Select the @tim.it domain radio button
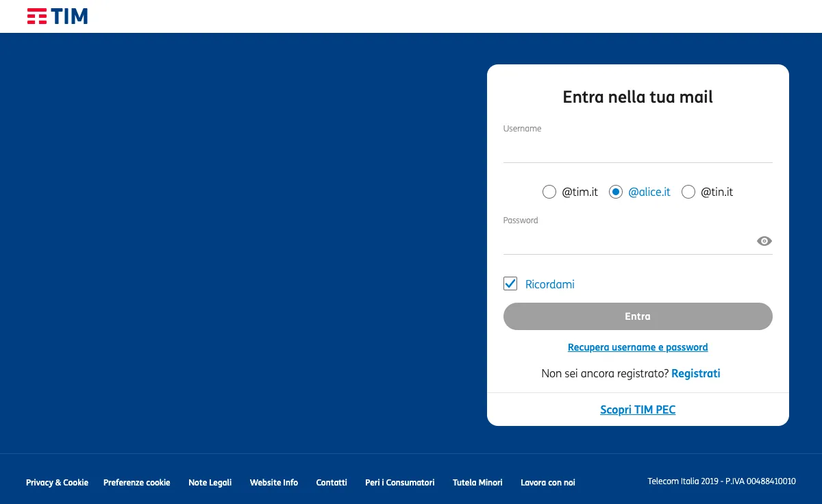Screen dimensions: 822x504 pyautogui.click(x=549, y=192)
